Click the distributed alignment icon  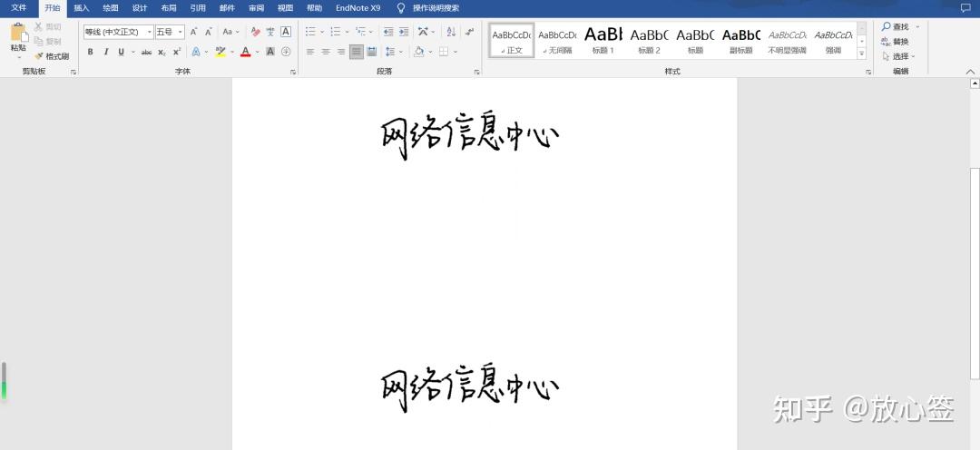click(372, 52)
